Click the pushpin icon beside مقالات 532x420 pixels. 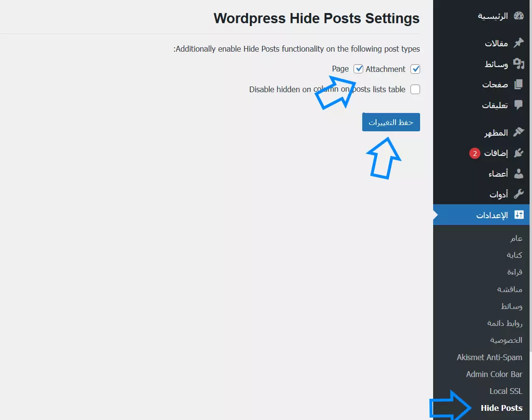coord(518,43)
